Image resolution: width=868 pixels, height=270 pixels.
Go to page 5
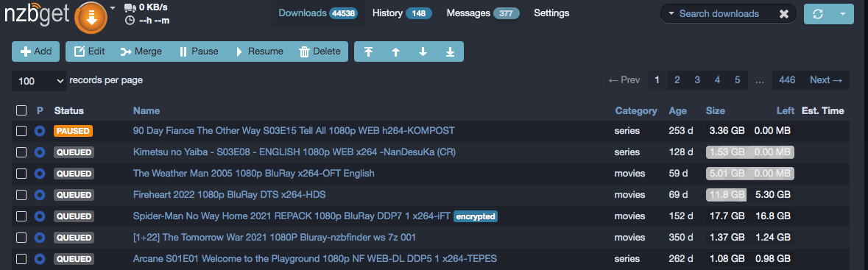click(x=738, y=80)
